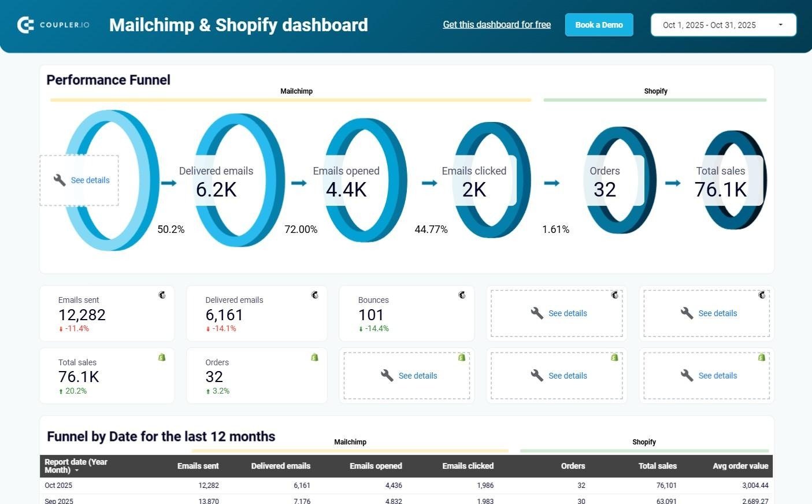The image size is (812, 504).
Task: Click the Mailchimp icon on Delivered emails card
Action: point(315,295)
